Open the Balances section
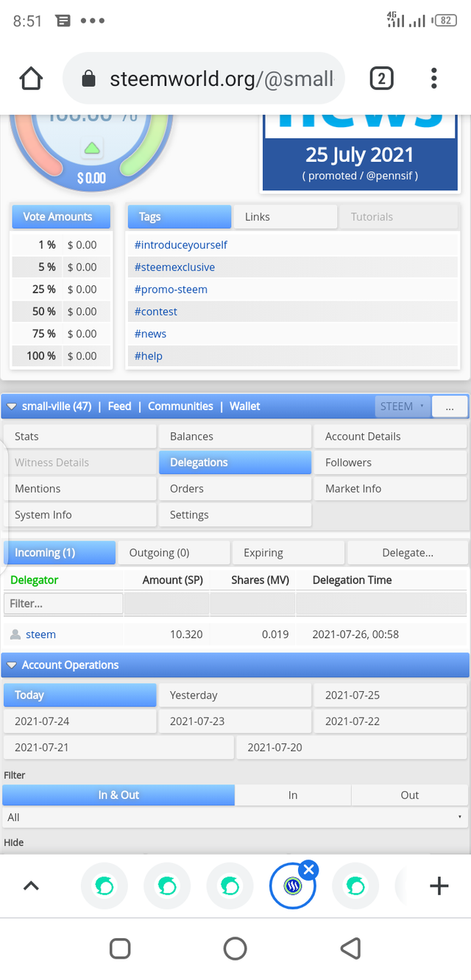471x980 pixels. pyautogui.click(x=235, y=436)
